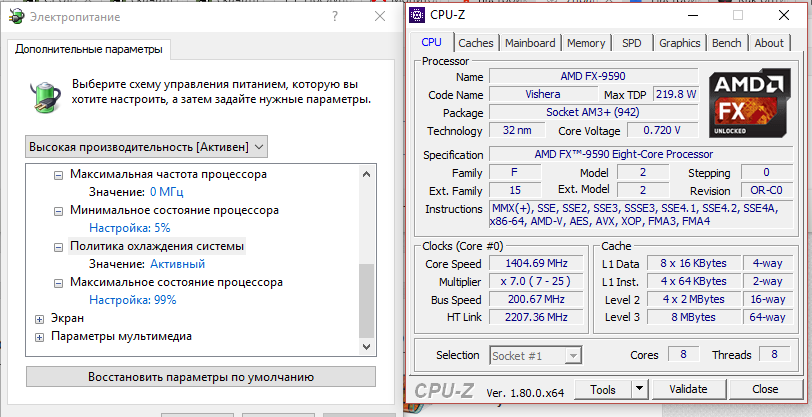
Task: Collapse Максимальное состояние процессора
Action: coord(59,283)
